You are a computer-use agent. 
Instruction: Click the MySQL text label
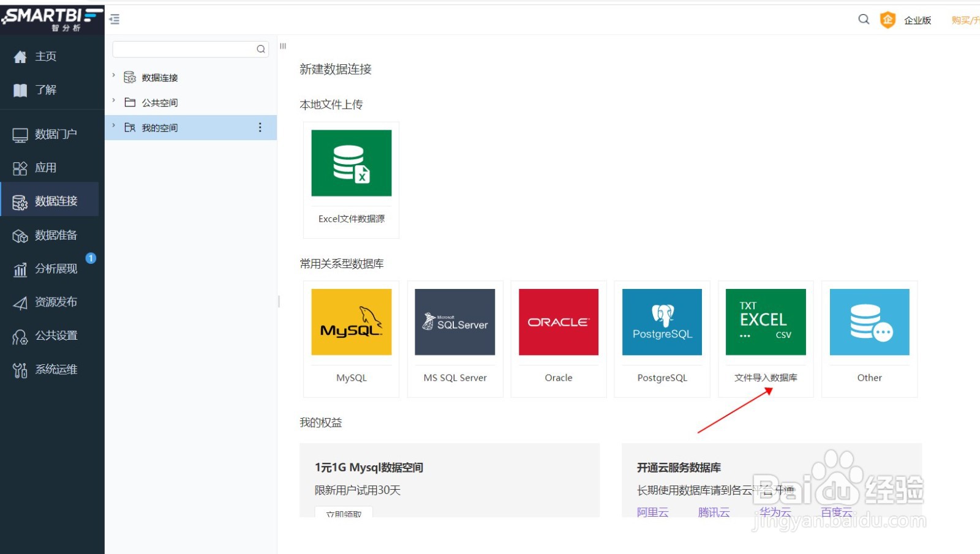[352, 378]
